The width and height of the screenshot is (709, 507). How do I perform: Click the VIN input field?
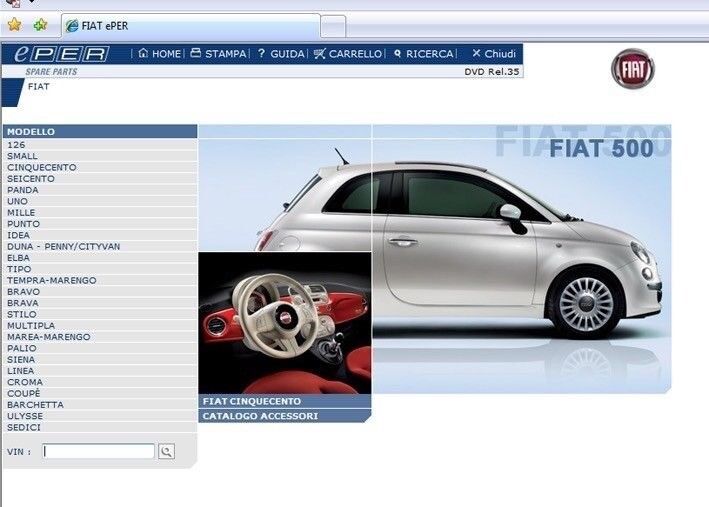[x=99, y=452]
